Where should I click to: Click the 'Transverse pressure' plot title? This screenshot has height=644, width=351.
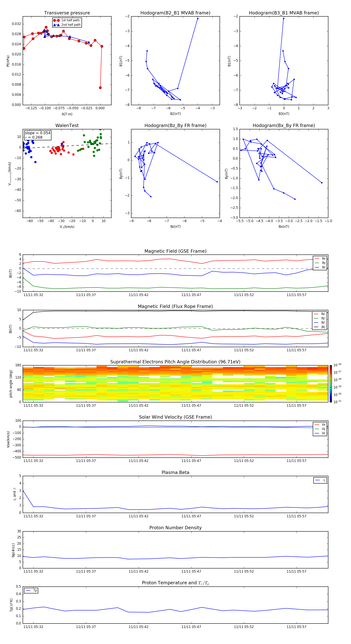coord(67,13)
